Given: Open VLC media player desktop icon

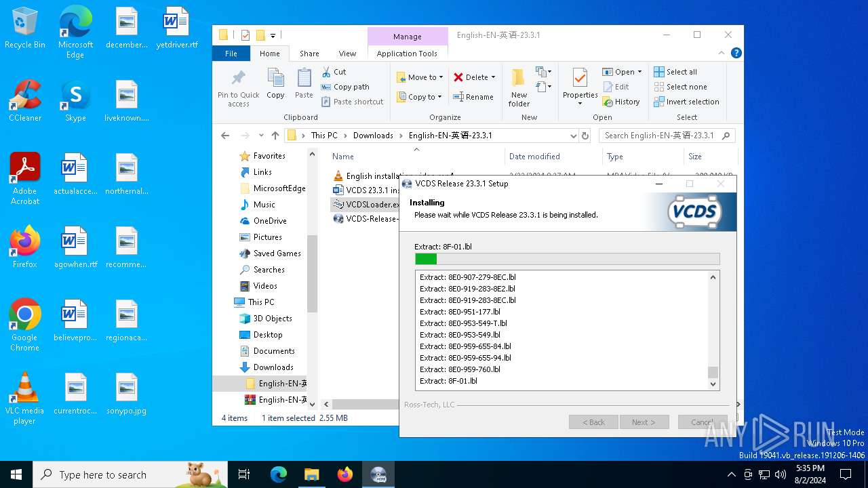Looking at the screenshot, I should pos(25,399).
